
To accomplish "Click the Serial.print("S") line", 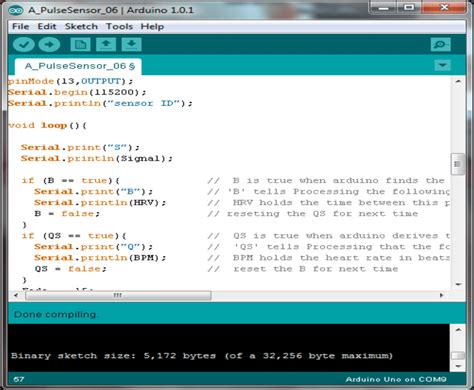I will pos(80,147).
